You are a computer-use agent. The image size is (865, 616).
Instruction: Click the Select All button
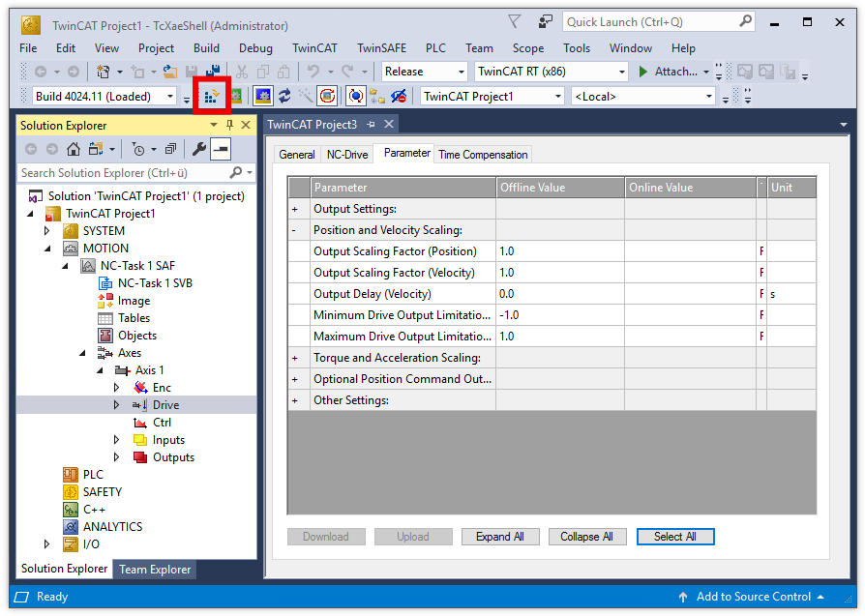pos(675,537)
